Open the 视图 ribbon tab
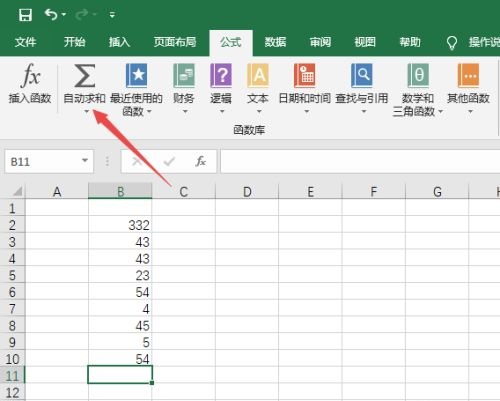Viewport: 500px width, 401px height. [x=365, y=42]
